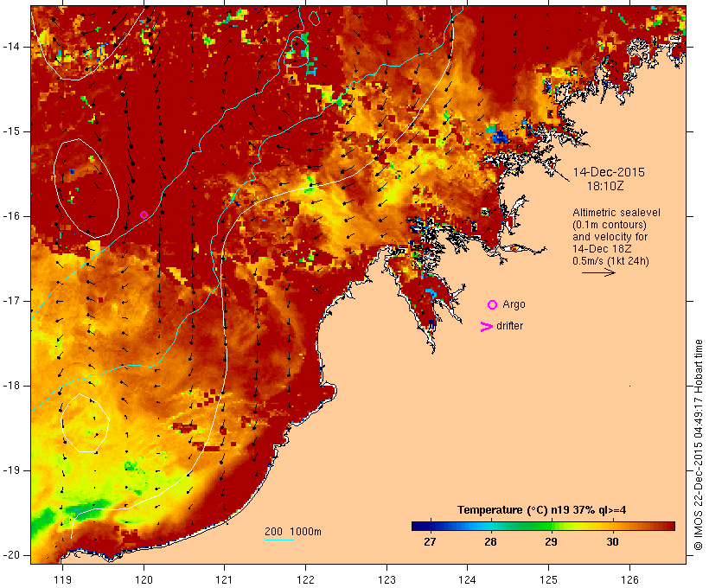The height and width of the screenshot is (588, 709).
Task: Click the latitude axis label '-17'
Action: (x=11, y=301)
